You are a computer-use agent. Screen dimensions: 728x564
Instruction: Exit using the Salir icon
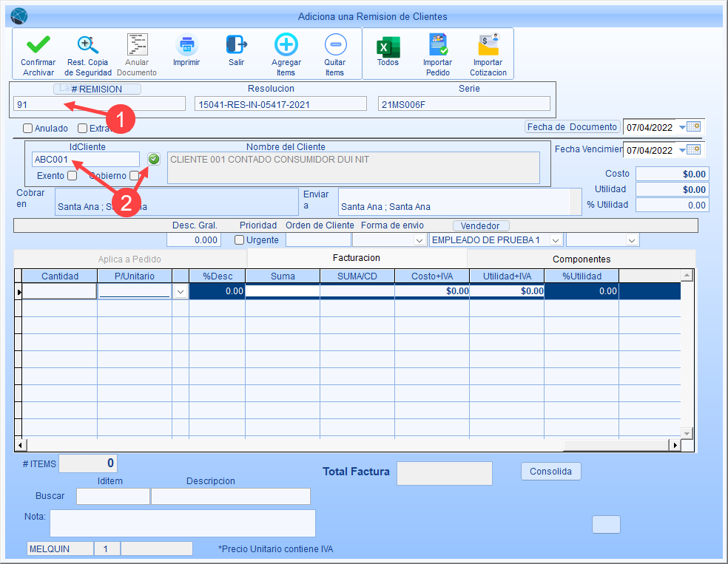(236, 44)
